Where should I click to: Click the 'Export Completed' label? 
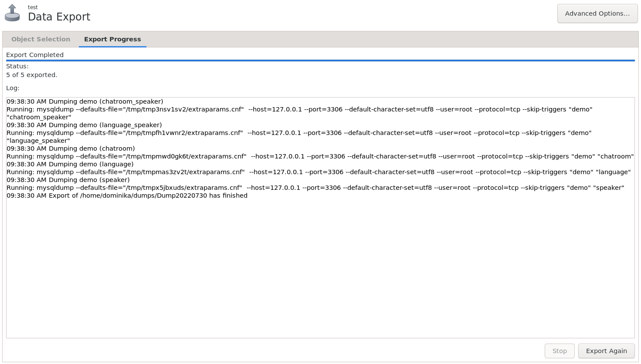pos(35,55)
